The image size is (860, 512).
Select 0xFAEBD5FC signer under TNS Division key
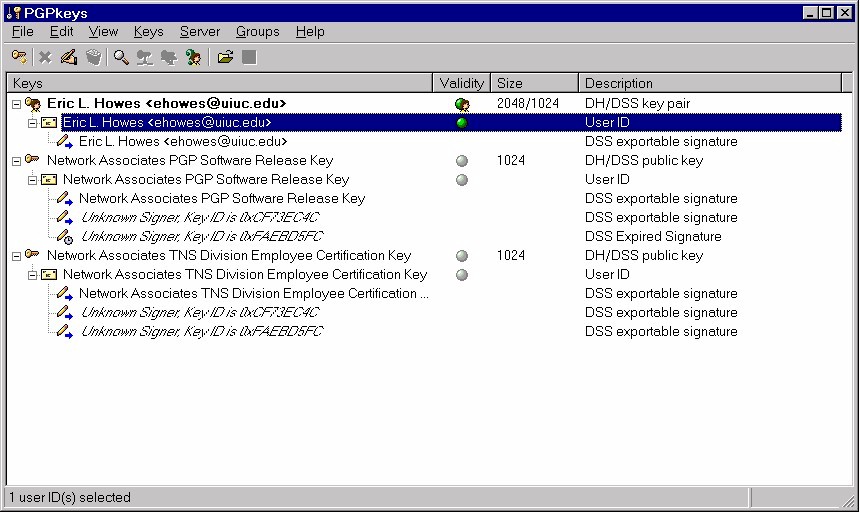202,331
